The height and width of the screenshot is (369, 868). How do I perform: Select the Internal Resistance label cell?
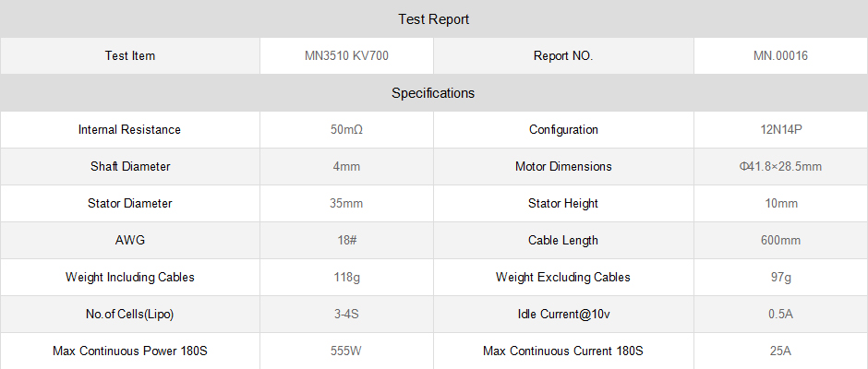(129, 130)
